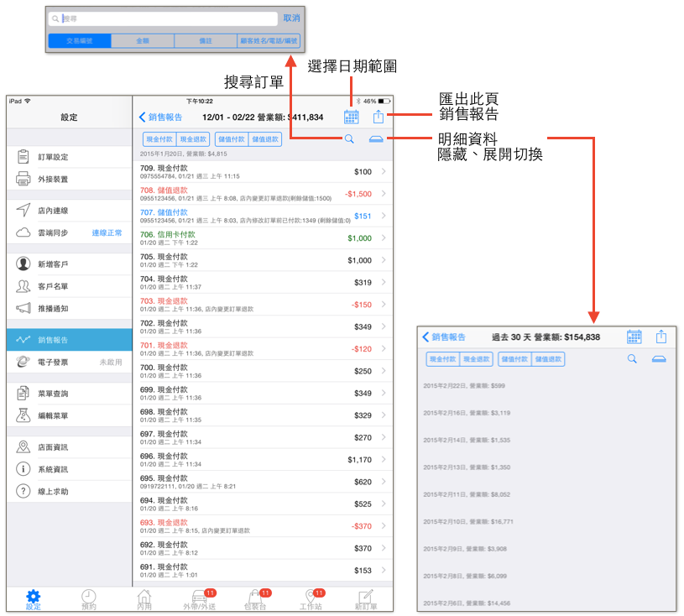Open 客戶名單 customer list
Image resolution: width=684 pixels, height=616 pixels.
coord(70,286)
